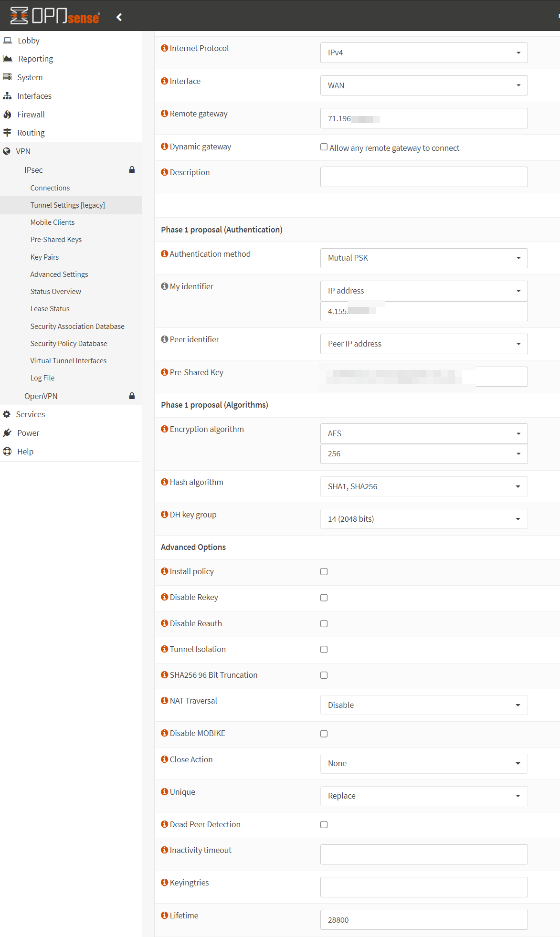
Task: Click the Interfaces network icon
Action: 7,96
